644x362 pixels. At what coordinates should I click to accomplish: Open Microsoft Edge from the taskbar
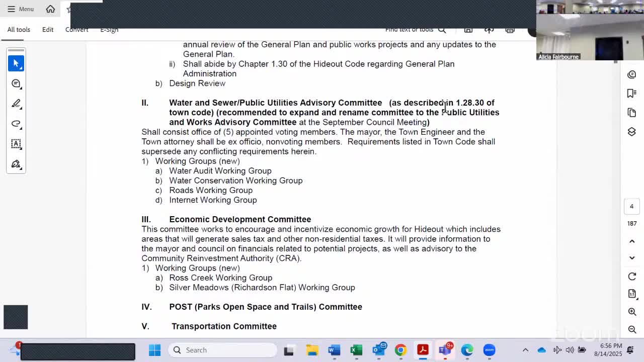pyautogui.click(x=467, y=350)
